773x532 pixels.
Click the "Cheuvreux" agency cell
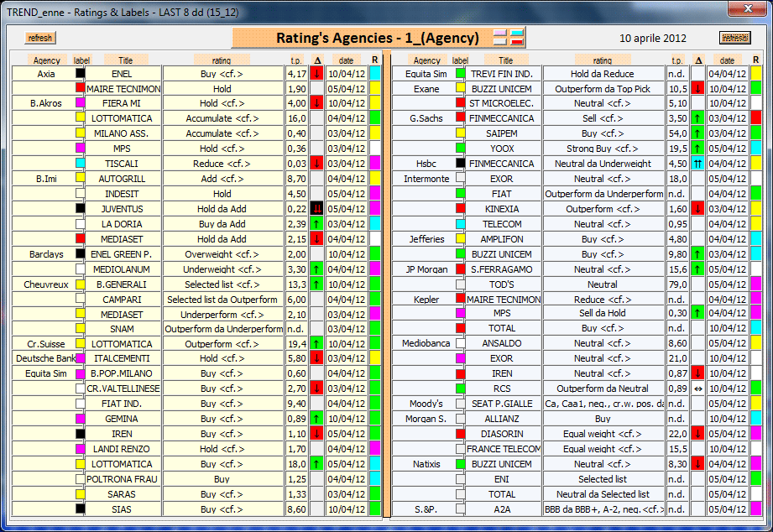pos(46,284)
